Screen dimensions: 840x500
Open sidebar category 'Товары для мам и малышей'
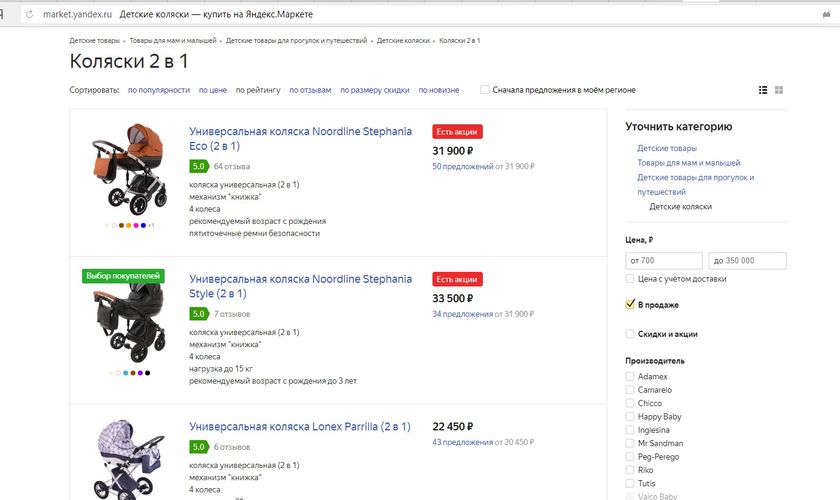click(688, 162)
